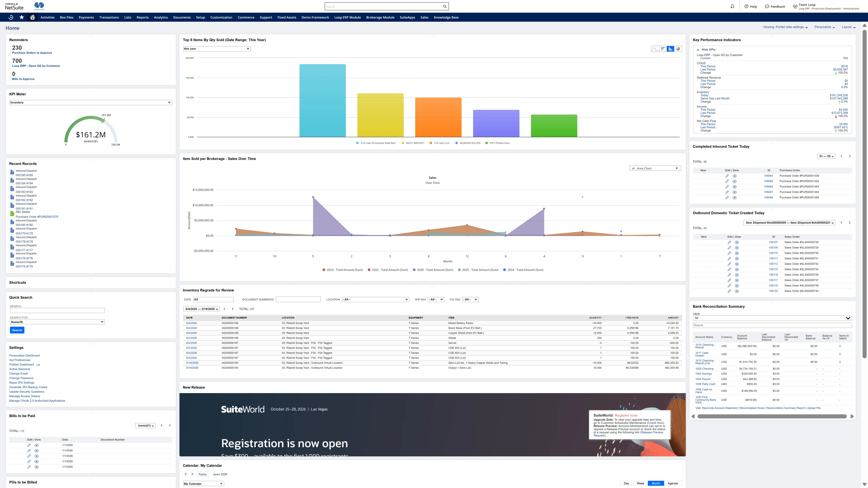868x488 pixels.
Task: Select the column chart view icon
Action: tap(670, 49)
